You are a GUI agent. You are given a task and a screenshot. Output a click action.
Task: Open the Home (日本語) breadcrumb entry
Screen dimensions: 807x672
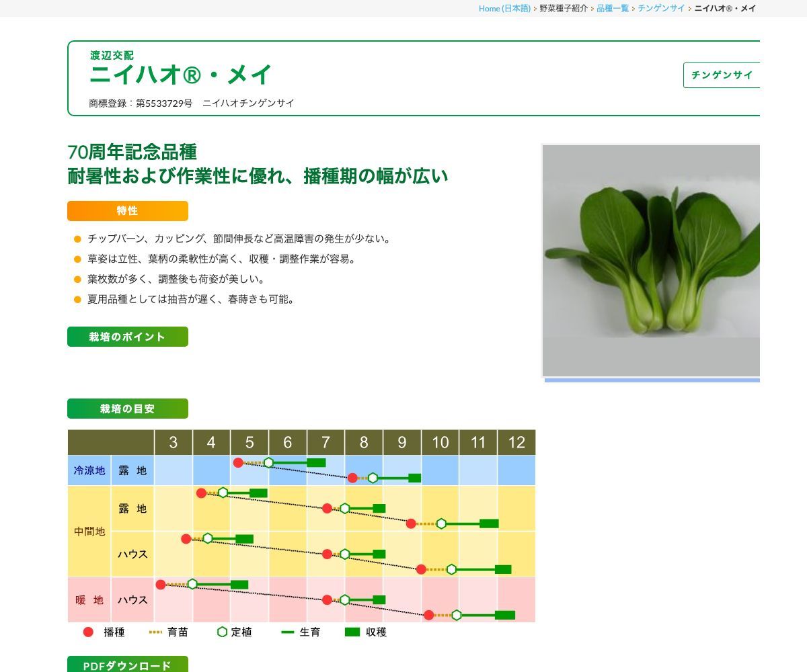[503, 9]
